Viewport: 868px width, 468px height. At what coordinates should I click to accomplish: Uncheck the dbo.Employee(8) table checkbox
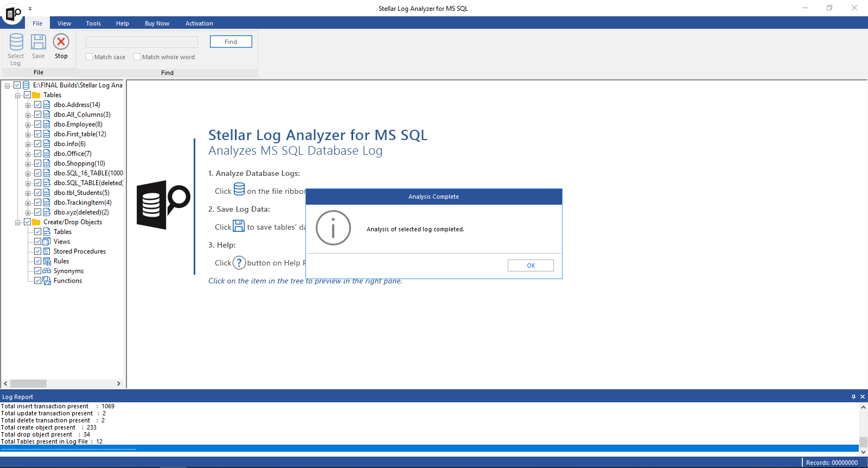click(38, 124)
